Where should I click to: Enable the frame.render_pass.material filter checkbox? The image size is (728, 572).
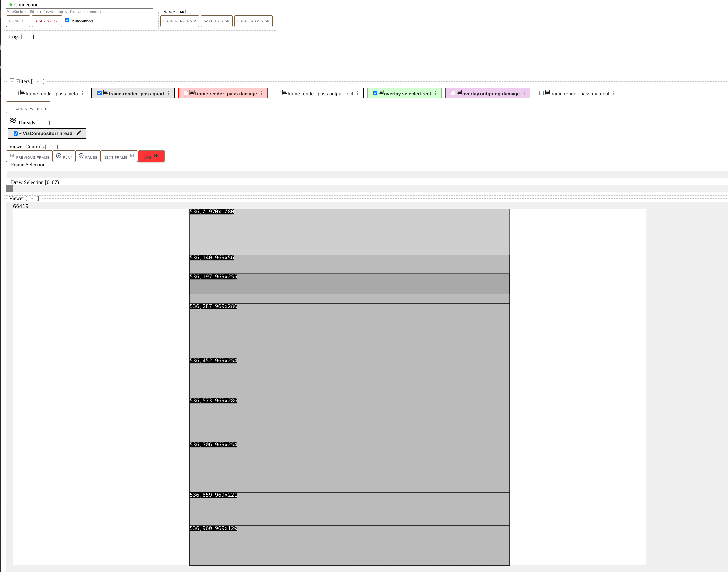tap(541, 93)
